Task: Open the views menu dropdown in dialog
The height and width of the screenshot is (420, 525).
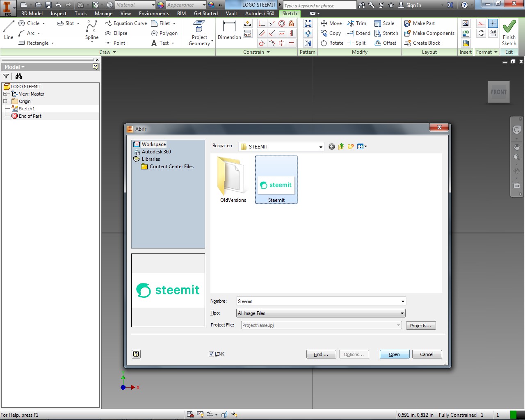Action: coord(362,146)
